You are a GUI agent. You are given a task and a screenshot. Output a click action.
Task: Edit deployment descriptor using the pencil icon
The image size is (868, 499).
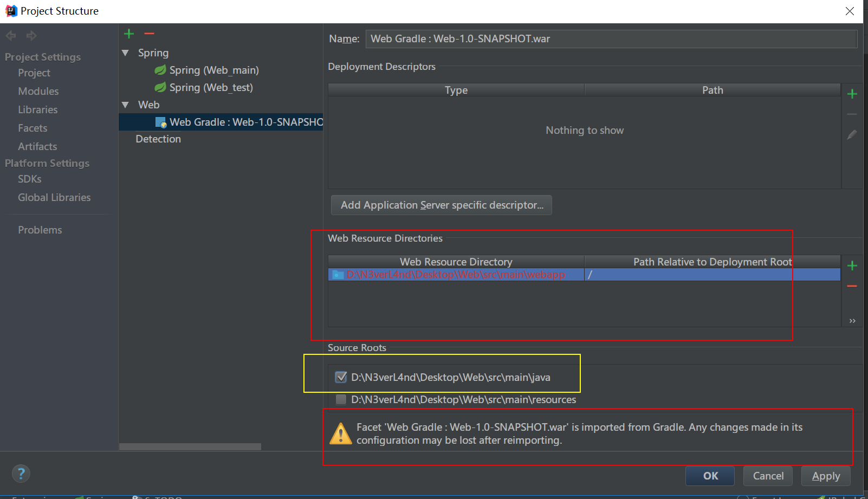click(x=852, y=134)
